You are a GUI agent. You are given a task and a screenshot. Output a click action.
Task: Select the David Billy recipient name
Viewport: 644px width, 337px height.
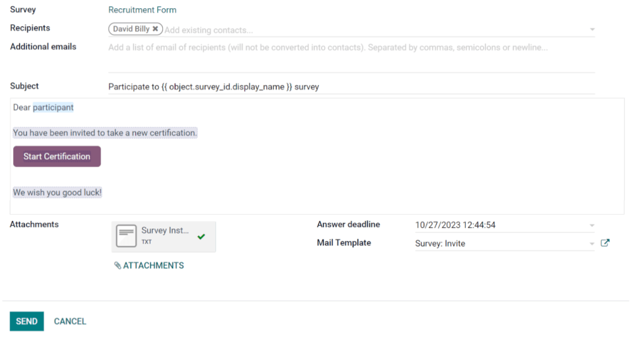coord(133,29)
